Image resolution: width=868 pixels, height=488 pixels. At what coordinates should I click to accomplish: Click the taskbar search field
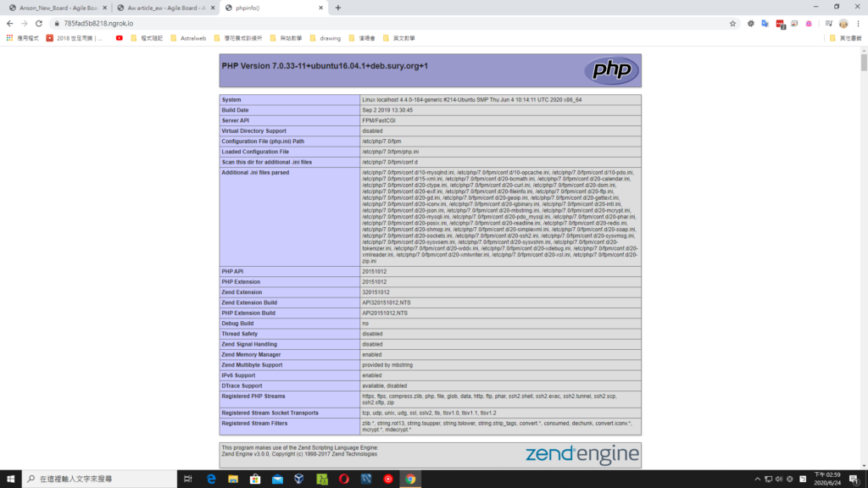[93, 479]
